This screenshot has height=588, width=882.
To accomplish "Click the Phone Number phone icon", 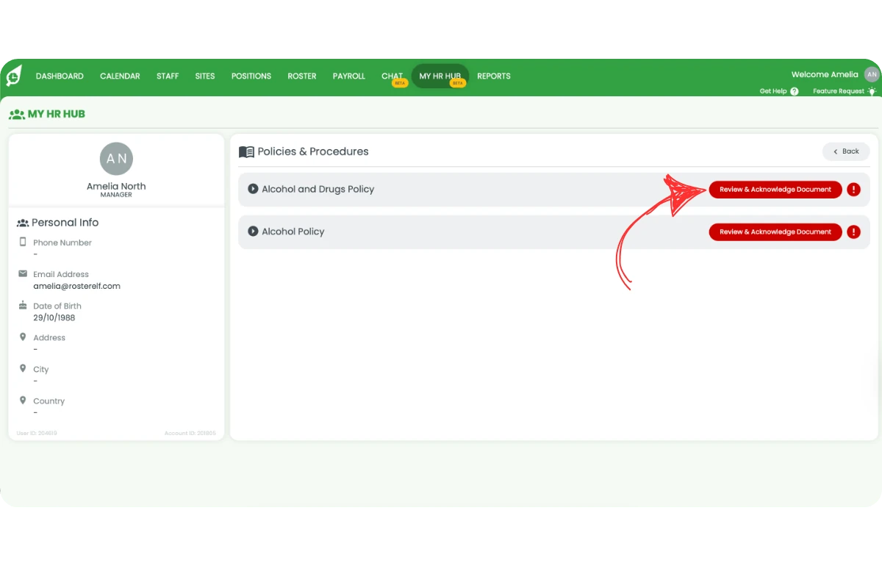I will point(23,242).
